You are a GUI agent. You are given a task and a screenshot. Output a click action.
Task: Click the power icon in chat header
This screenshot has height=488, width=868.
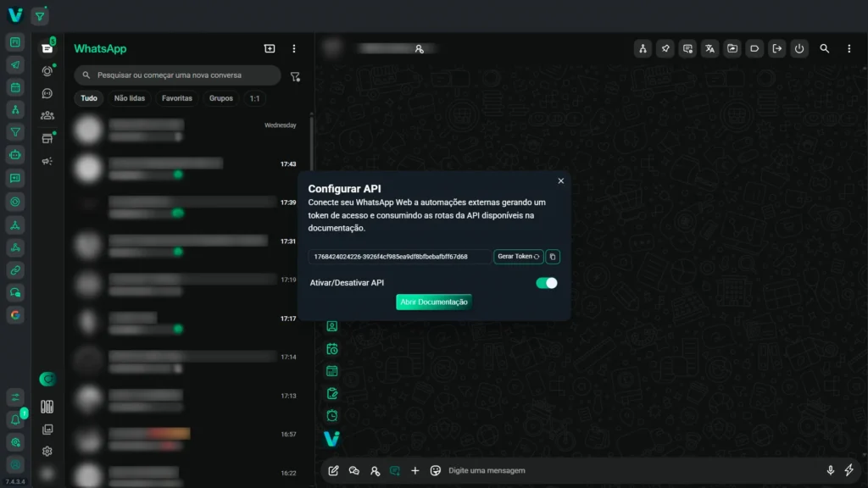799,49
